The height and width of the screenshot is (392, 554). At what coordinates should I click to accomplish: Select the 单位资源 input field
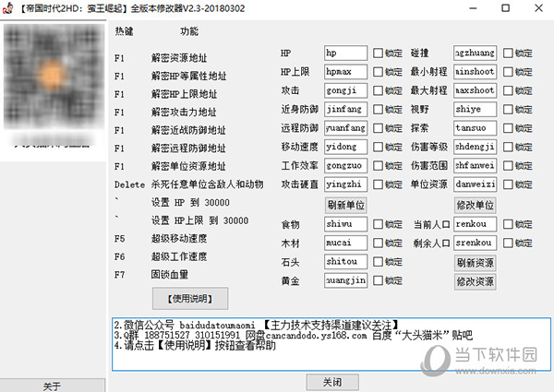tap(476, 184)
